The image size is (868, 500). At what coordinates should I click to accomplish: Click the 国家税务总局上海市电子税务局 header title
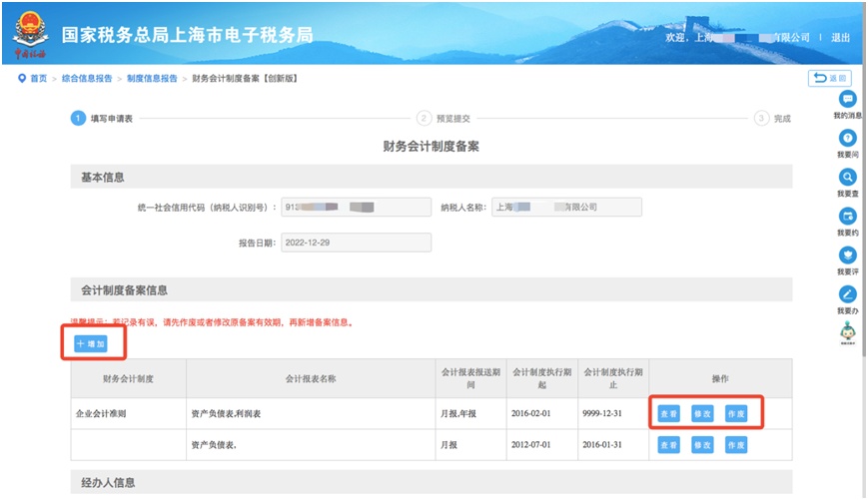[x=187, y=35]
